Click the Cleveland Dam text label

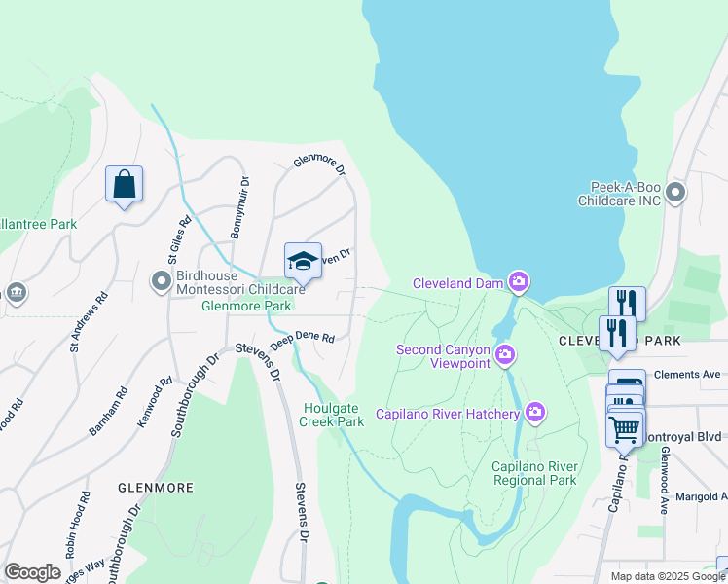point(457,283)
